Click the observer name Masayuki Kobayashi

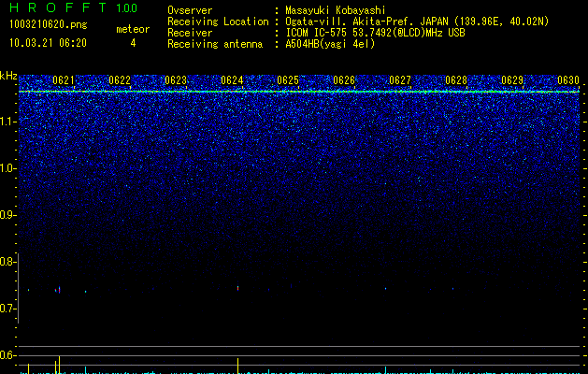[x=336, y=10]
